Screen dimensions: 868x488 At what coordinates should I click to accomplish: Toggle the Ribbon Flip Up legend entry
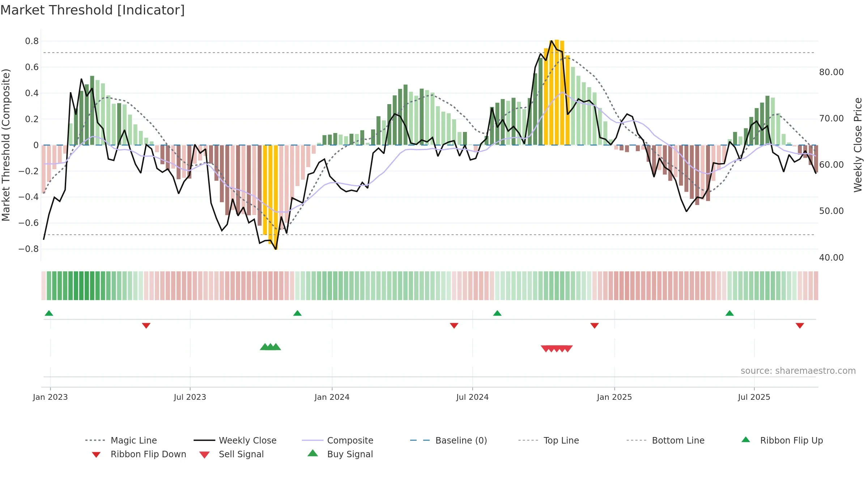[782, 440]
